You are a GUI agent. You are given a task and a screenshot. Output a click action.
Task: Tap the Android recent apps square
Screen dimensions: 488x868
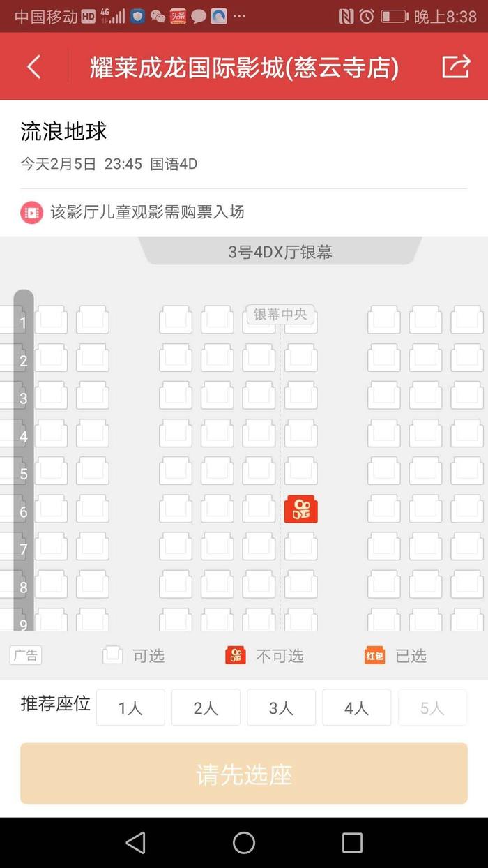click(352, 842)
